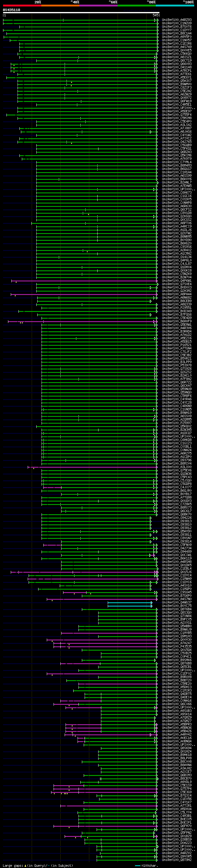This screenshot has height=868, width=197.
Task: Select the UniRef100_Q8T9H2 label
Action: (177, 860)
